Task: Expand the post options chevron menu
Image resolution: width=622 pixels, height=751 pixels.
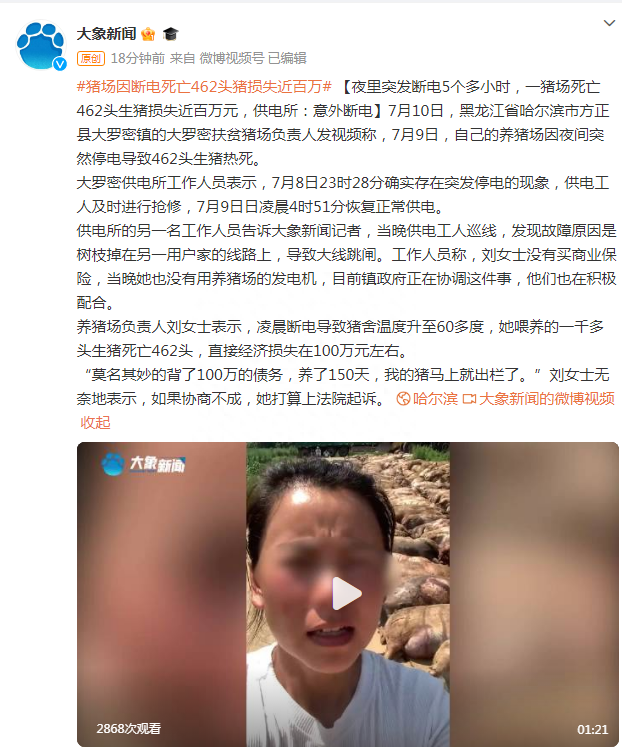Action: [609, 23]
